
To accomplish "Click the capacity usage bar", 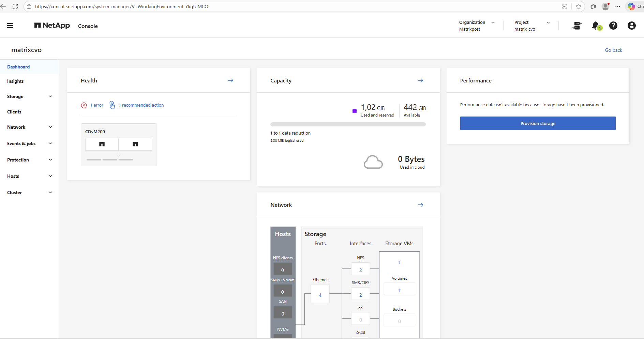I will click(348, 125).
